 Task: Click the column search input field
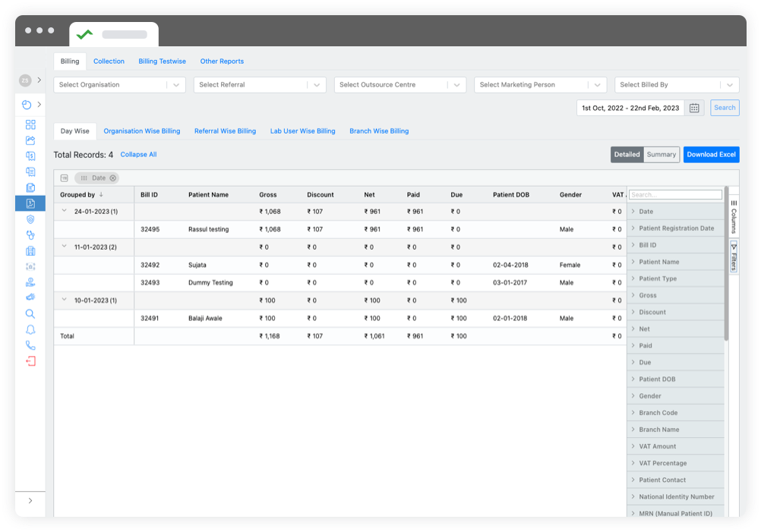675,194
